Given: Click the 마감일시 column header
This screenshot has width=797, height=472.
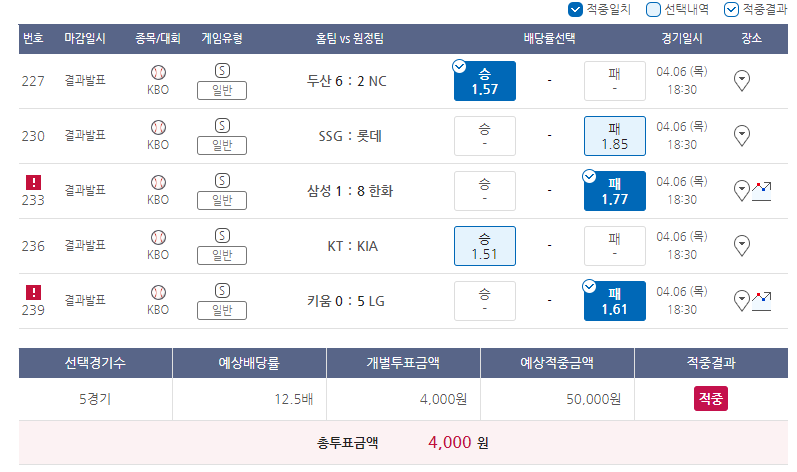Looking at the screenshot, I should [x=85, y=38].
